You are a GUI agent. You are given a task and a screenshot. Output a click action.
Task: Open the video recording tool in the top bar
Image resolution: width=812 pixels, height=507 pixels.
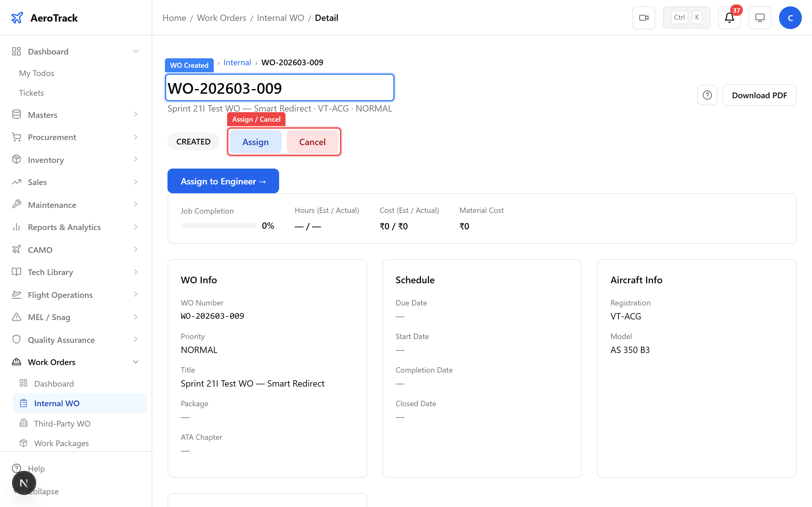point(643,17)
